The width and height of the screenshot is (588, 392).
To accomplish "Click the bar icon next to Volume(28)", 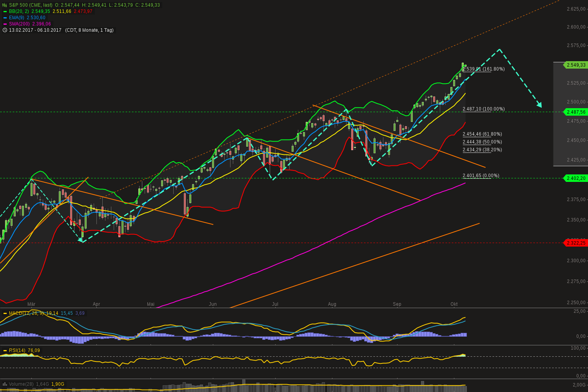I will 5,384.
